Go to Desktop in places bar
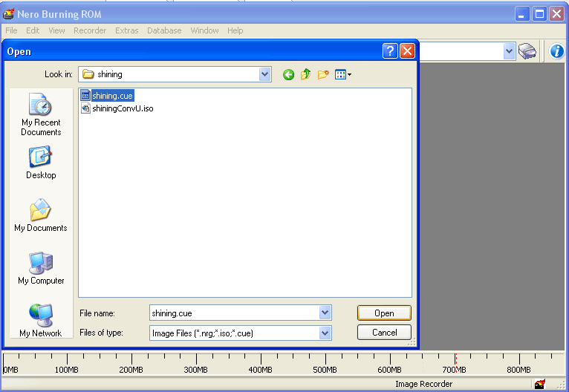The width and height of the screenshot is (569, 392). point(41,163)
